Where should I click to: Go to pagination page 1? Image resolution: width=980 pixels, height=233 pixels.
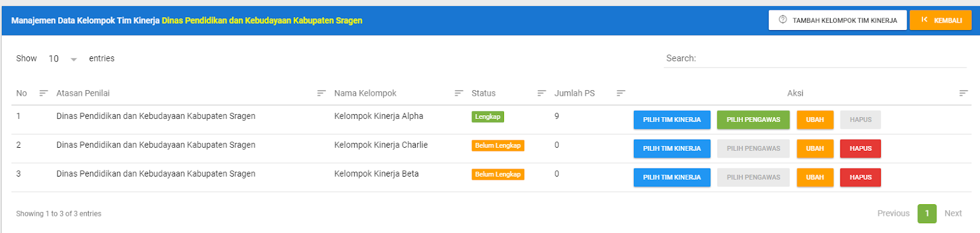tap(927, 213)
